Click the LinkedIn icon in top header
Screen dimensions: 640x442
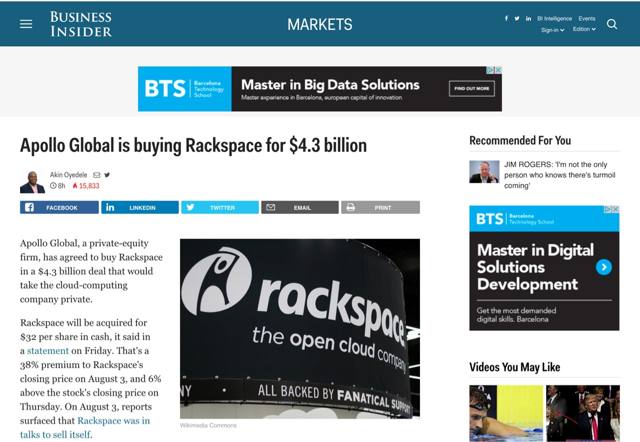tap(528, 18)
